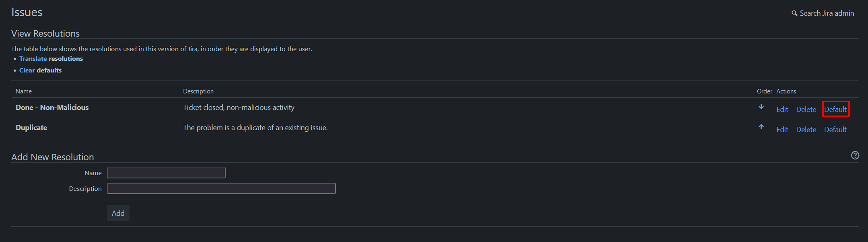Set Done - Non-Malicious as Default
Screen dimensions: 868x242
click(835, 110)
